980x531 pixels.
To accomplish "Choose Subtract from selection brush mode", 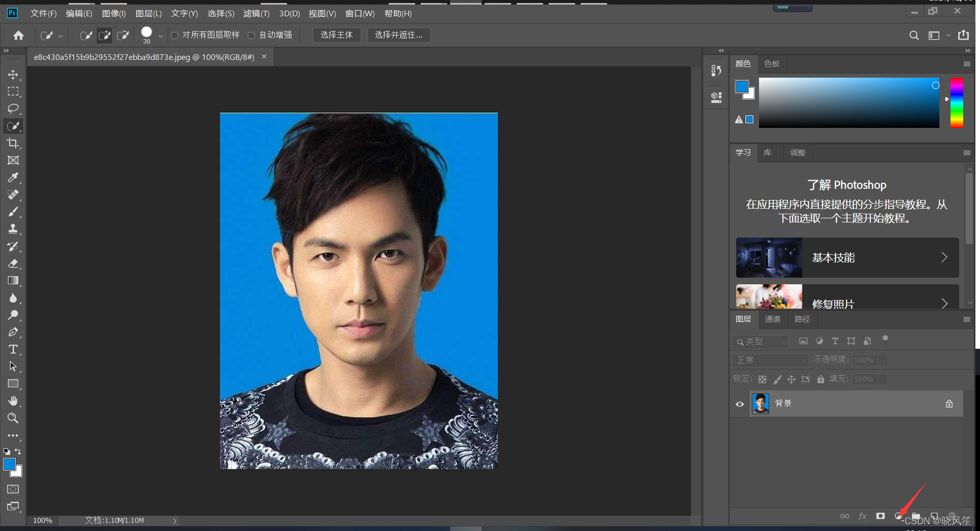I will [123, 35].
